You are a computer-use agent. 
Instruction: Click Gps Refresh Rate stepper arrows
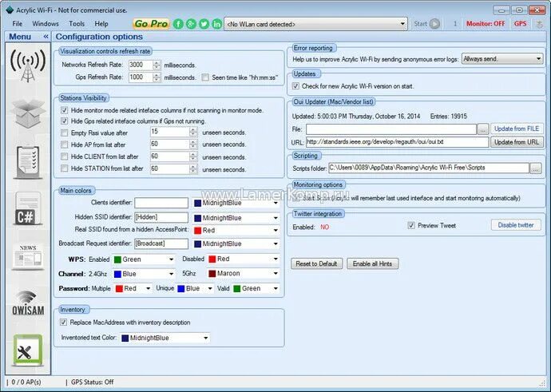click(157, 77)
